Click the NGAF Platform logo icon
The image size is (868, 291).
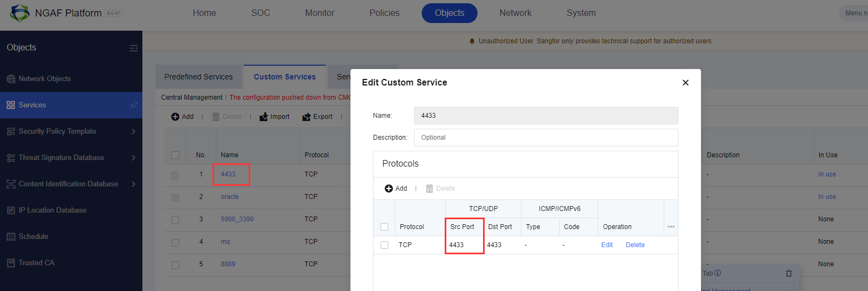20,13
